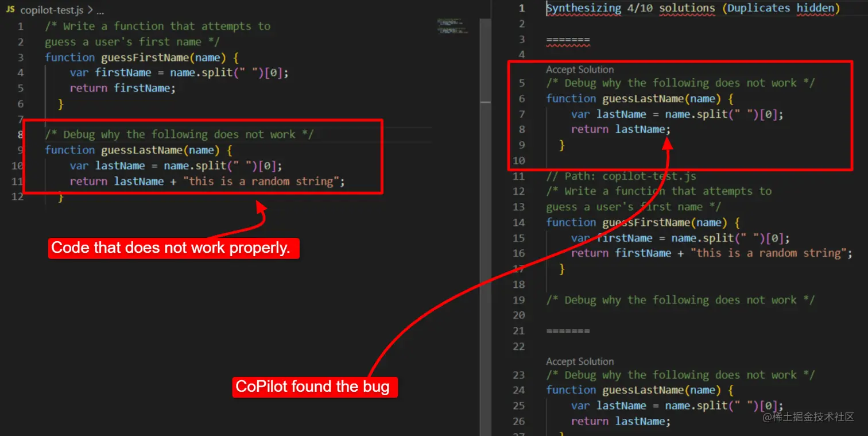Click the Debug comment on solutions line 5
The image size is (868, 436).
pyautogui.click(x=680, y=83)
